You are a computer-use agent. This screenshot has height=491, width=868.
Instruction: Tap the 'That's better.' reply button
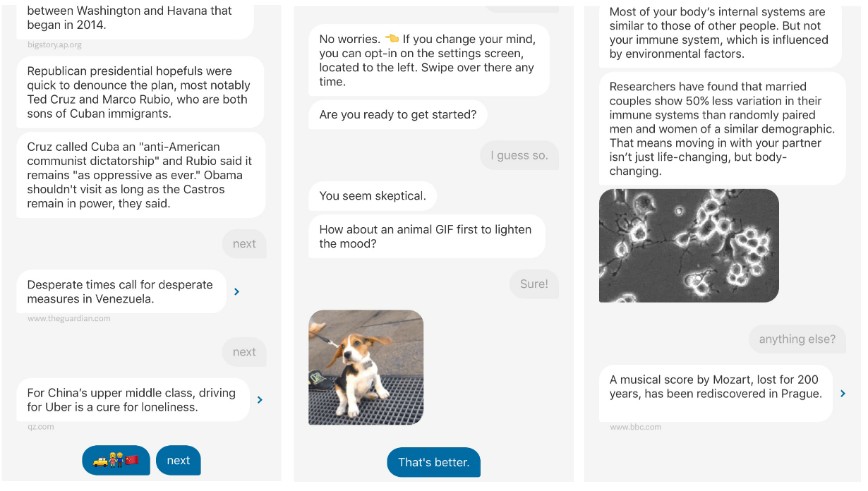click(x=433, y=462)
